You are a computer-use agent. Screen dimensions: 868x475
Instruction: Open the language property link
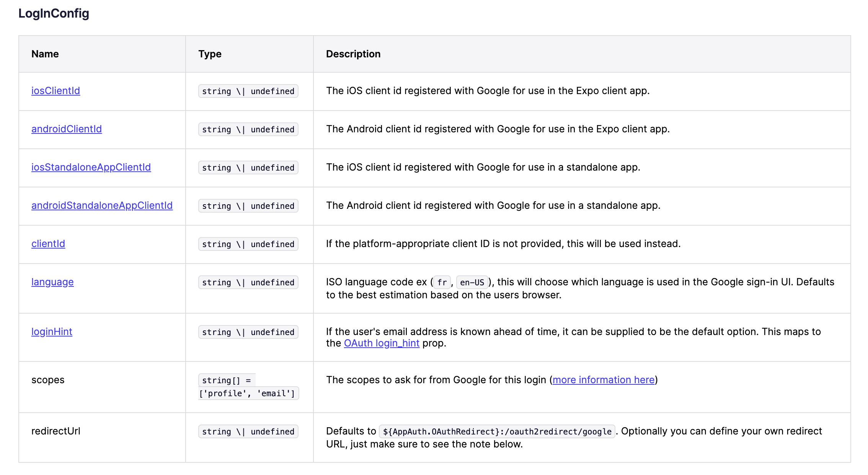point(52,282)
